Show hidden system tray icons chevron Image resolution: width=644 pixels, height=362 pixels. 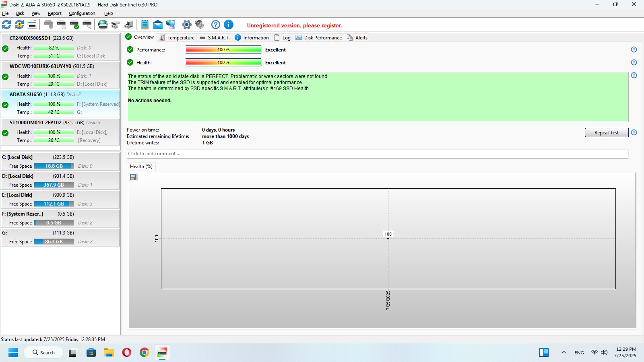coord(564,353)
